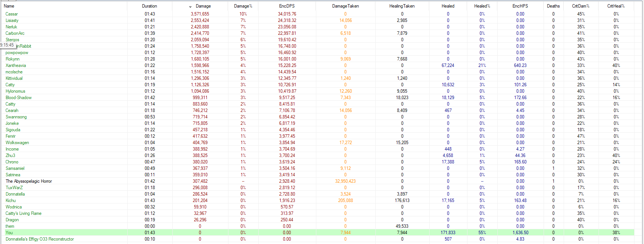This screenshot has height=244, width=644.
Task: Click Caitty's Living Flame row
Action: tap(23, 213)
